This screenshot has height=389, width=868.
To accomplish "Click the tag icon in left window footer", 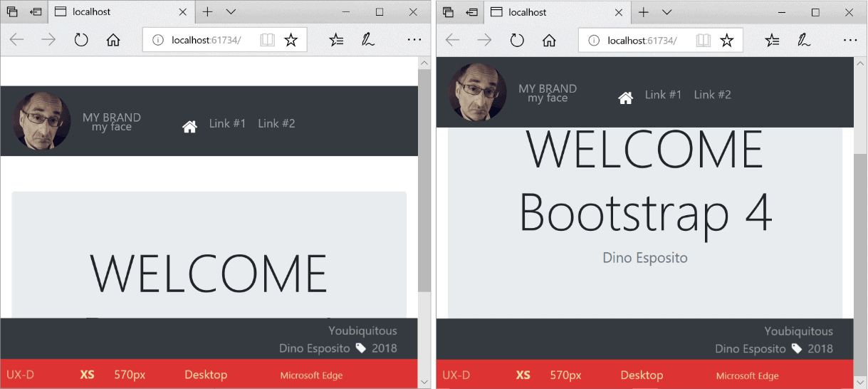I will [x=361, y=348].
